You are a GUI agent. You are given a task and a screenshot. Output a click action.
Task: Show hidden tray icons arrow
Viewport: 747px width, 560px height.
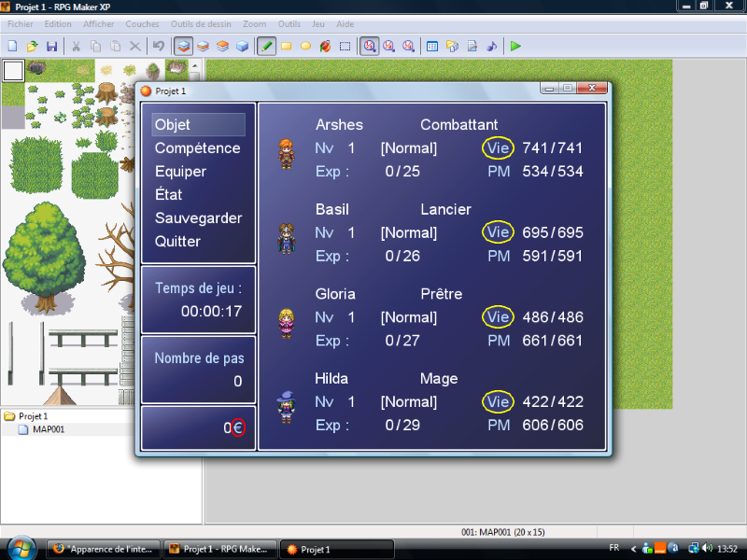pos(634,549)
